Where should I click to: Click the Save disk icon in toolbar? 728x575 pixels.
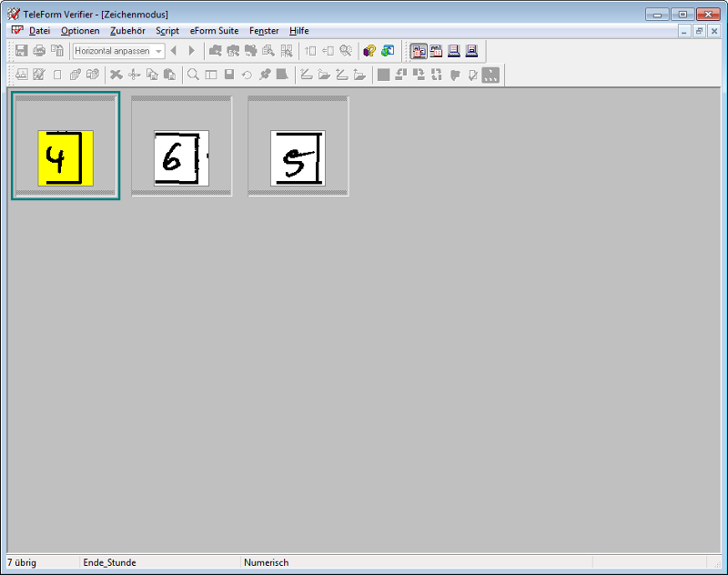(x=21, y=51)
